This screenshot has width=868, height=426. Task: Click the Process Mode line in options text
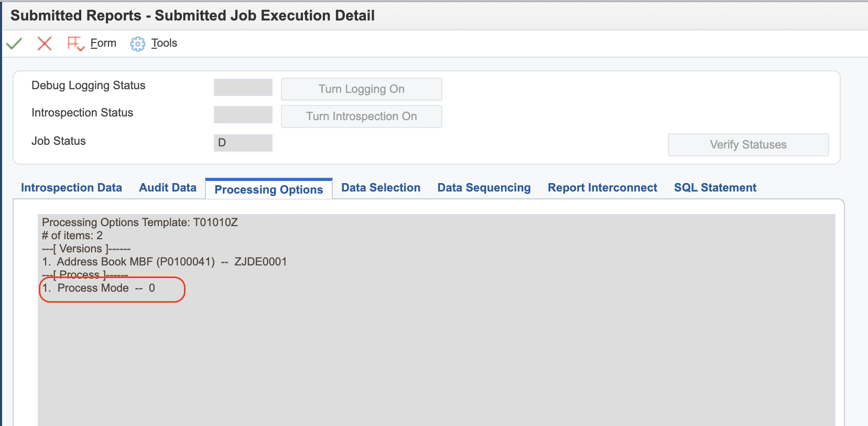pyautogui.click(x=99, y=288)
